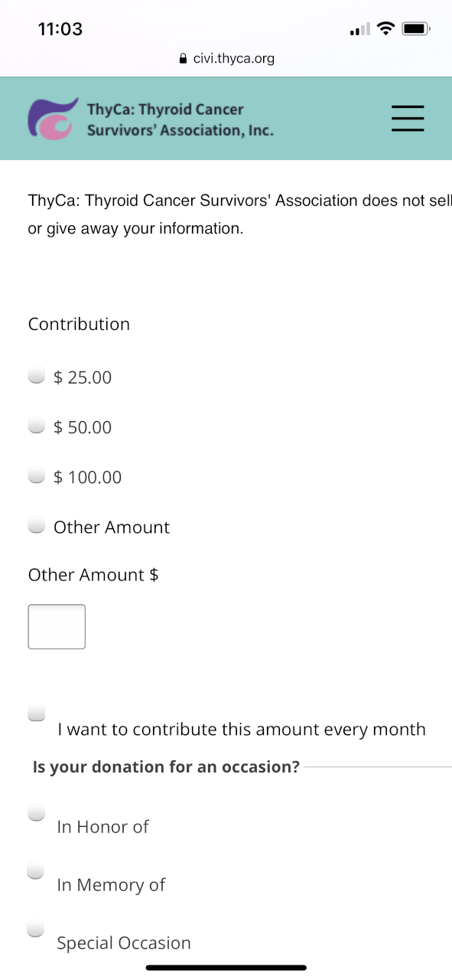The height and width of the screenshot is (980, 452).
Task: Choose the $ 100.00 contribution radio
Action: coord(36,475)
